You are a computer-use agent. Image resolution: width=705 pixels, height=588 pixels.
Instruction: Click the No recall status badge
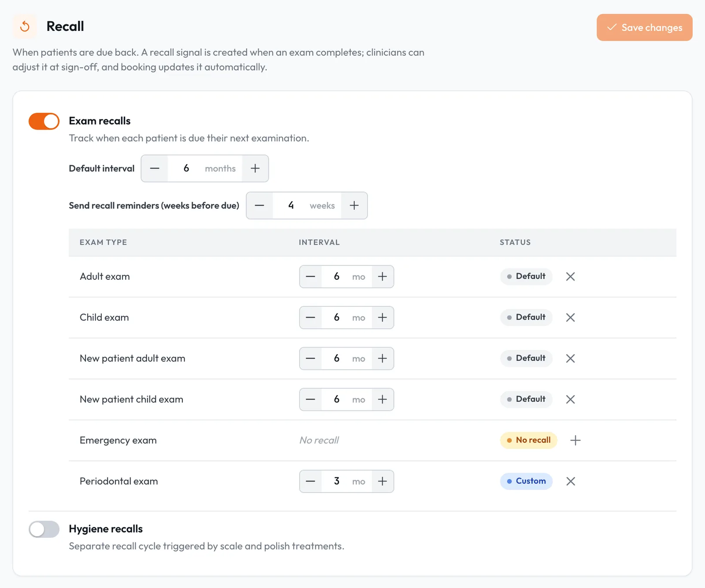click(x=529, y=440)
